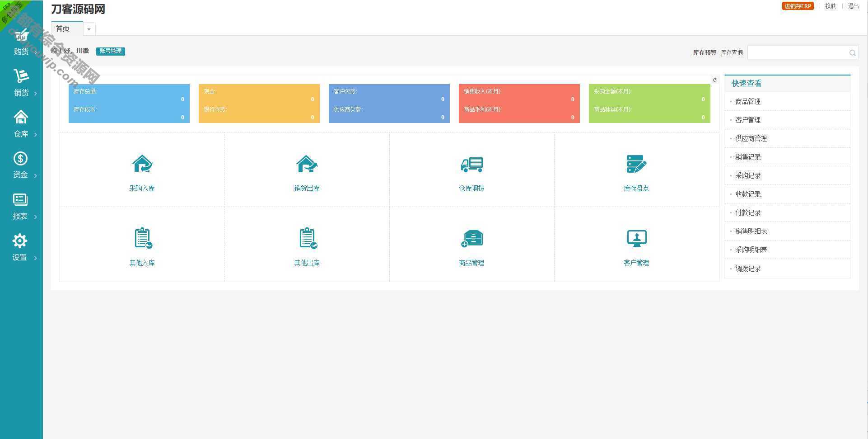Screen dimensions: 868x439
Task: Select the 首页 tab
Action: (67, 28)
